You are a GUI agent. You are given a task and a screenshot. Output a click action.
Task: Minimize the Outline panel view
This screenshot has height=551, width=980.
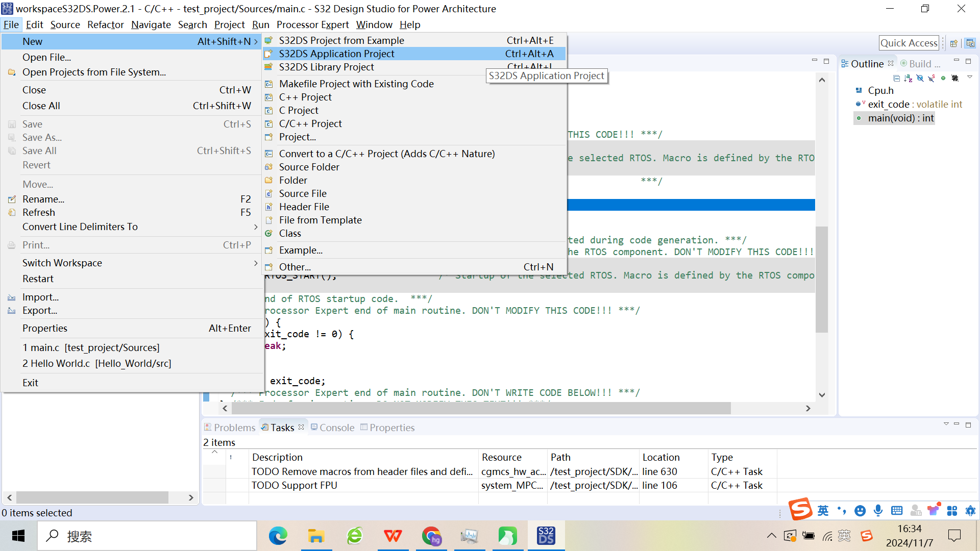[957, 61]
